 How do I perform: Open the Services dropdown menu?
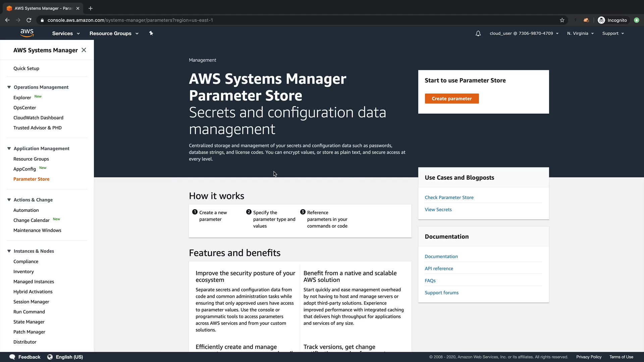coord(66,34)
